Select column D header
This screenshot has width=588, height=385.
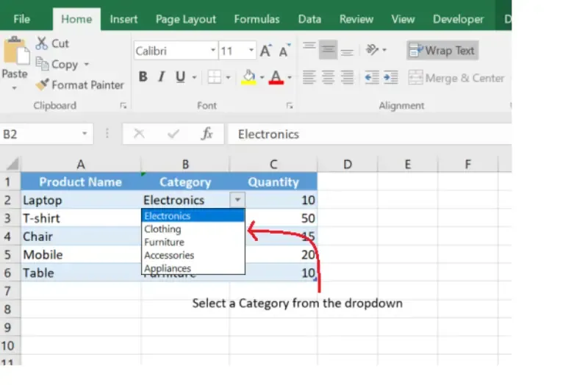[348, 164]
